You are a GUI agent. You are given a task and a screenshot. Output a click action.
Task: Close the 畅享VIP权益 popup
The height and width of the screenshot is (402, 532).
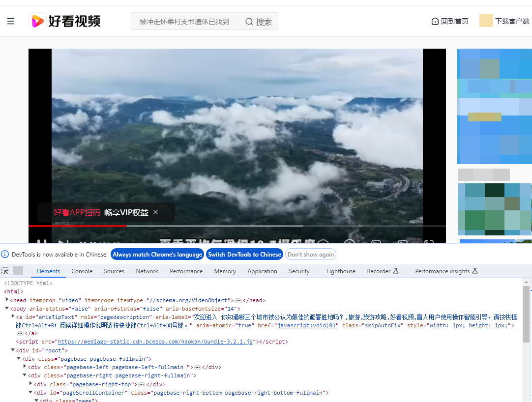[x=156, y=212]
